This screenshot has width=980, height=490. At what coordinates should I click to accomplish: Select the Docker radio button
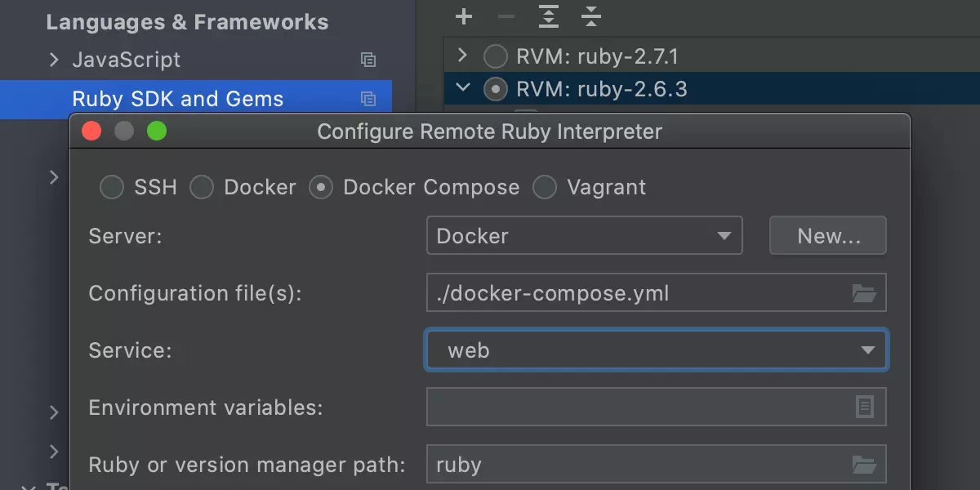tap(202, 187)
